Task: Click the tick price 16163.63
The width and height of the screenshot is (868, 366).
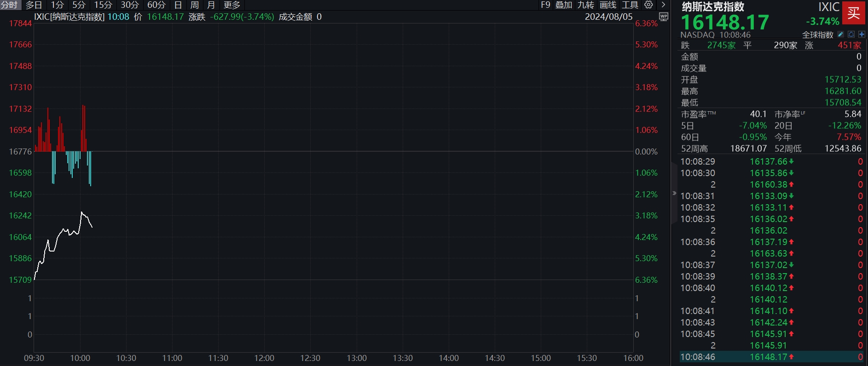Action: (769, 253)
